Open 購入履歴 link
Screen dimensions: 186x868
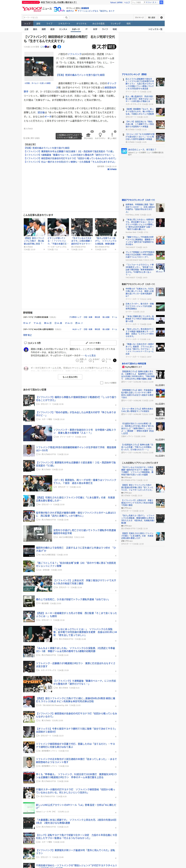click(152, 18)
